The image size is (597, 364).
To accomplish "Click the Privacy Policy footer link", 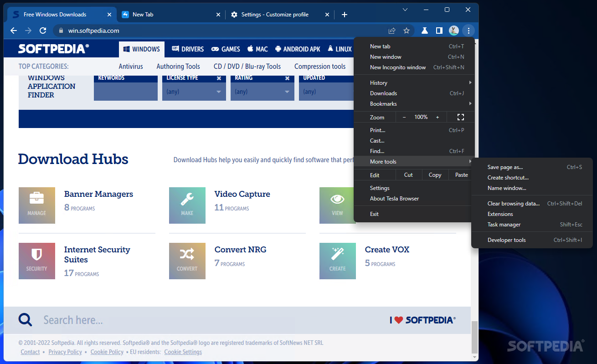I will (x=65, y=352).
